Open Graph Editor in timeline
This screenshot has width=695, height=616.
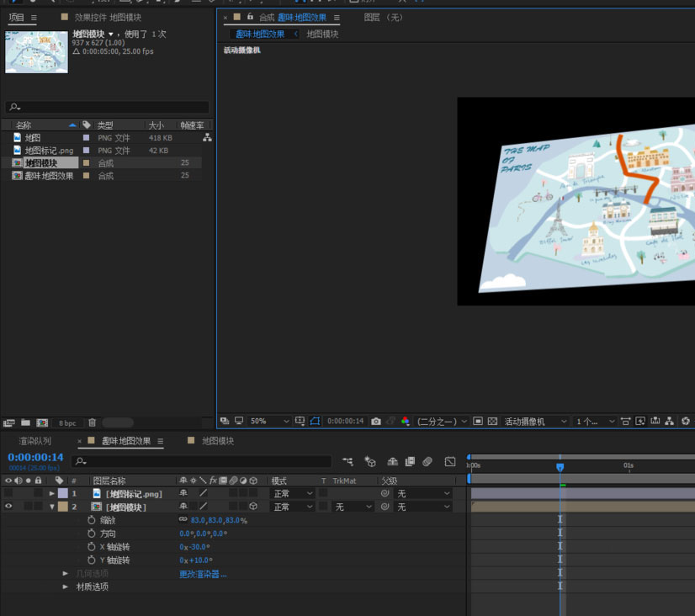point(450,461)
